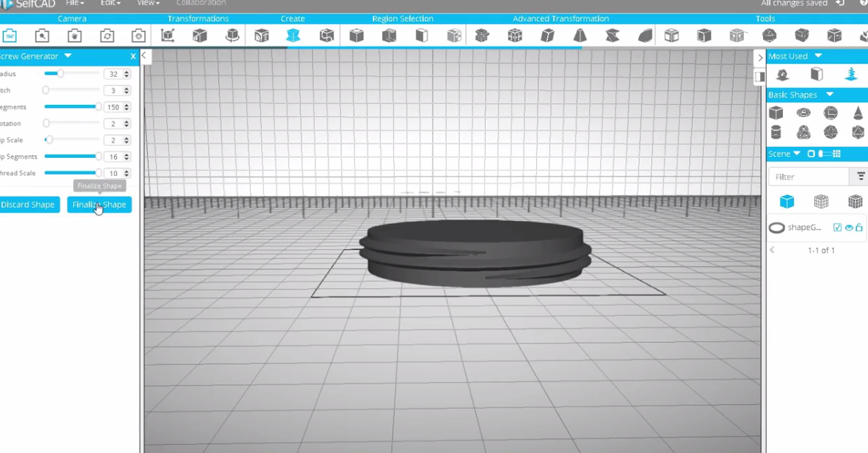This screenshot has height=453, width=868.
Task: Close the Screw Generator panel
Action: click(133, 56)
